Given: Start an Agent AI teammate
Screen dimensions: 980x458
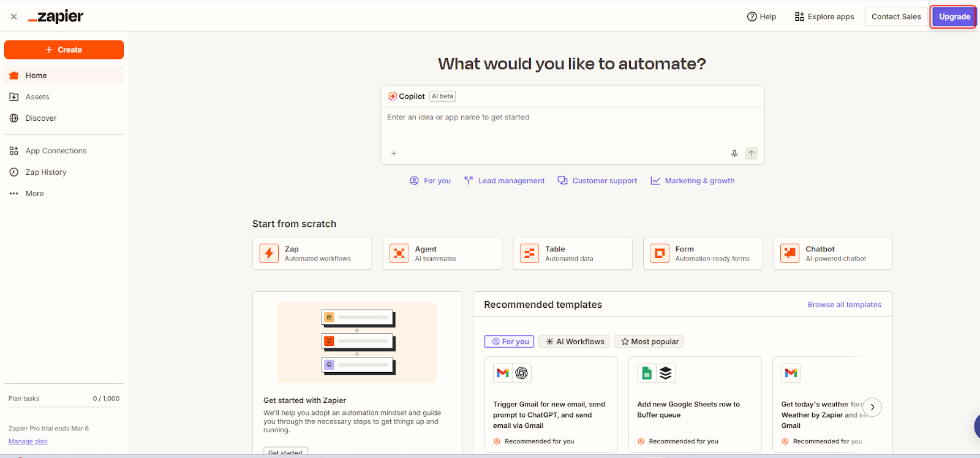Looking at the screenshot, I should [x=442, y=253].
